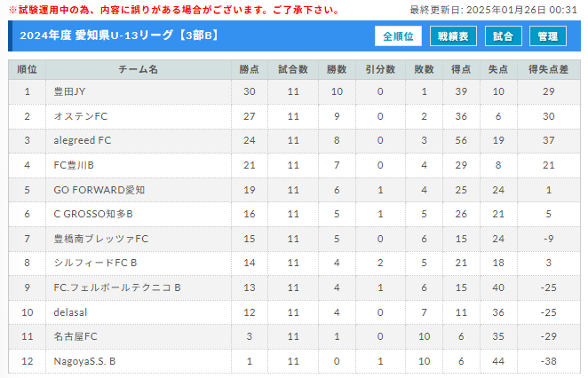
Task: Click GO FORWARD愛知 in the table
Action: coord(99,190)
